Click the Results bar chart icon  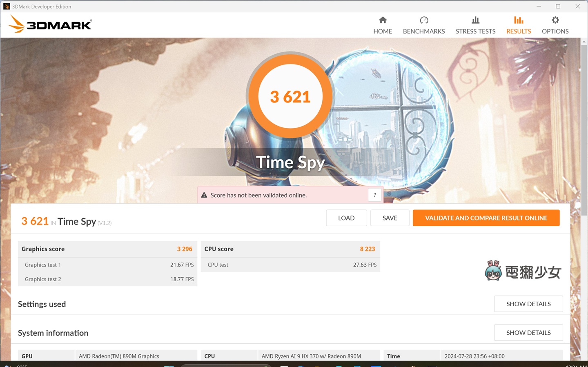click(x=519, y=20)
